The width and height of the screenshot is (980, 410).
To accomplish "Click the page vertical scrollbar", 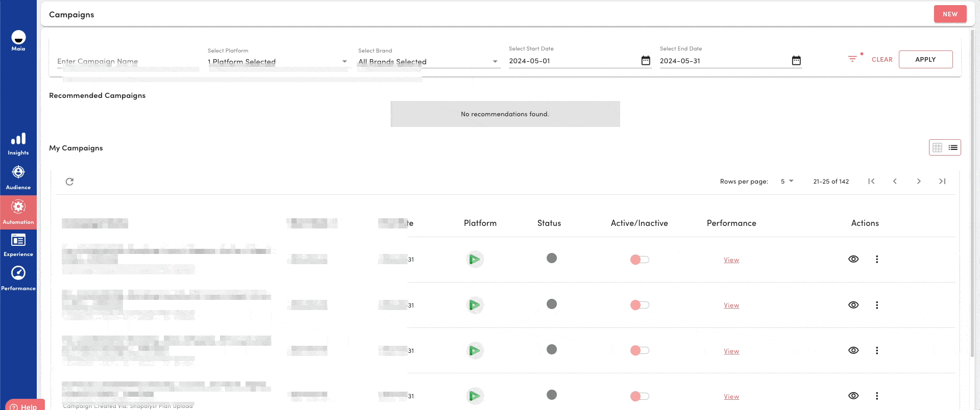I will click(973, 194).
